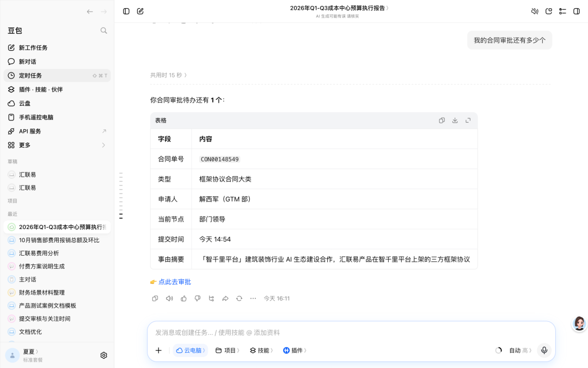Start a new chat with the compose icon
Image resolution: width=588 pixels, height=368 pixels.
[140, 11]
